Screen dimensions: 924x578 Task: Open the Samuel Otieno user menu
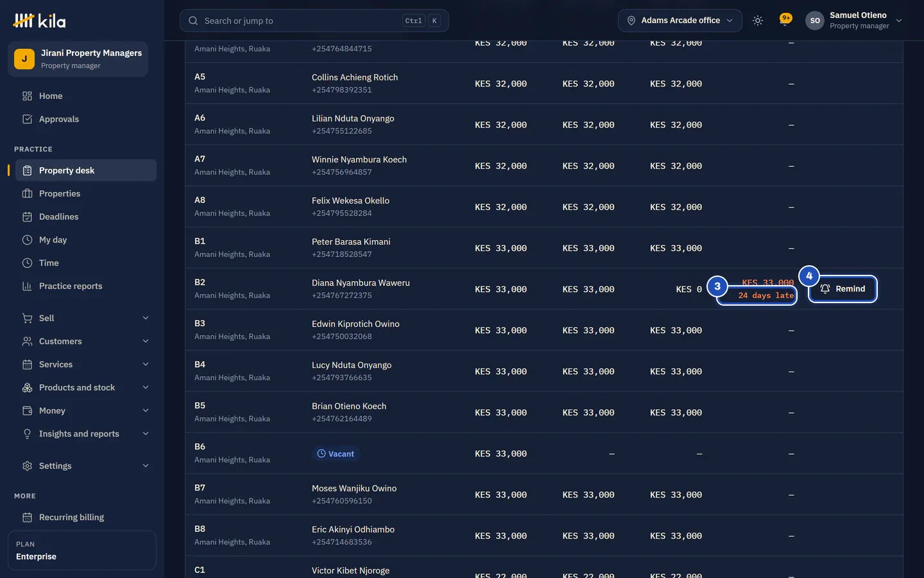[x=853, y=21]
